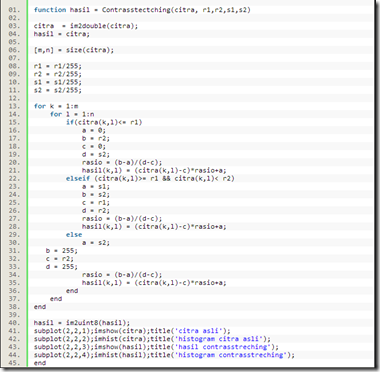
Task: Click line 'b = s2;'
Action: tap(96, 194)
